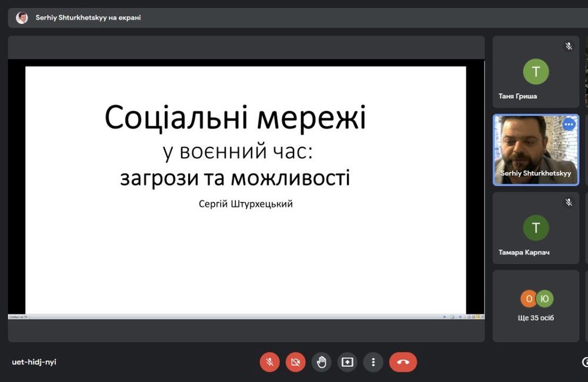Click the author name 'Сергій Штурхецький' on slide

pyautogui.click(x=246, y=204)
